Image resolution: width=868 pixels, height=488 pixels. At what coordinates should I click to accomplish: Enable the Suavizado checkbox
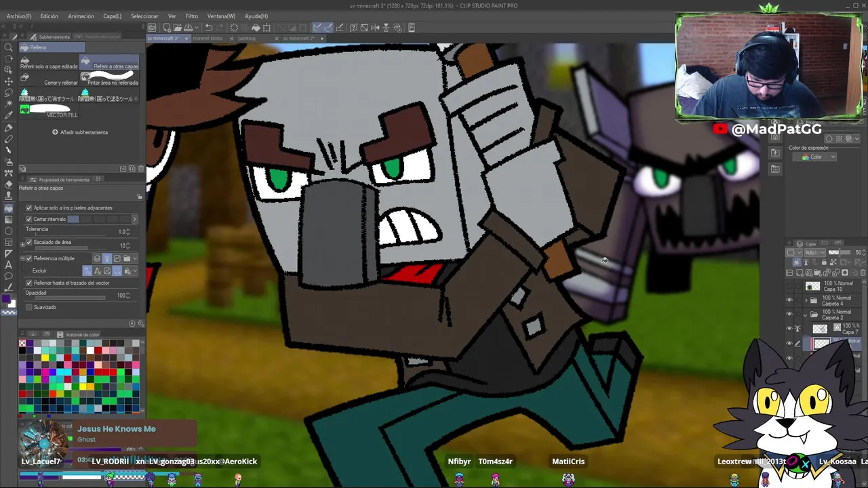pos(28,307)
